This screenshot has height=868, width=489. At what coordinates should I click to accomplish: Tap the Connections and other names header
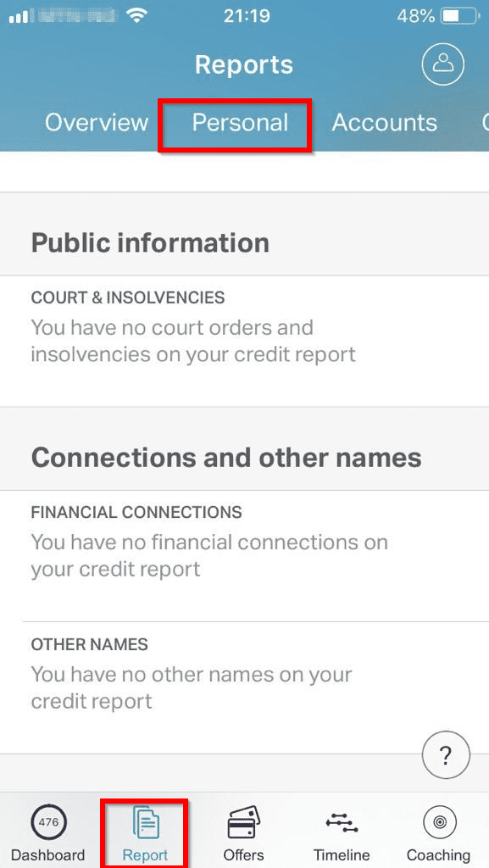[226, 457]
